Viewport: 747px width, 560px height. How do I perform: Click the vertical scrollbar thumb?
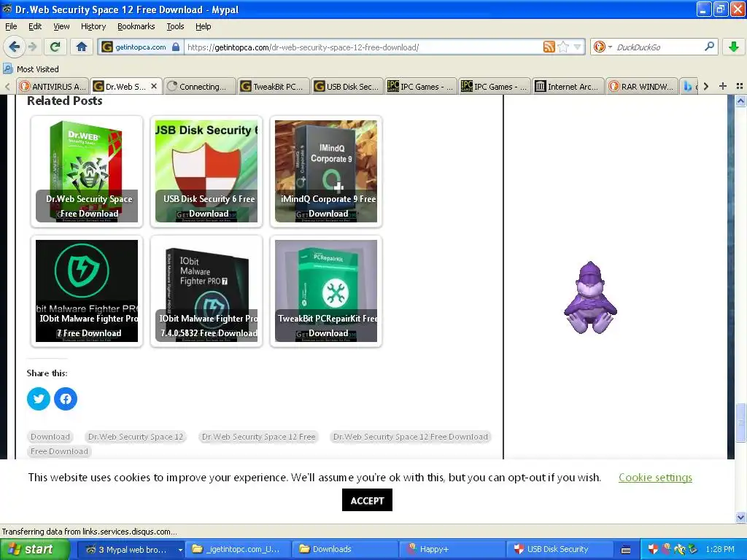tap(740, 423)
